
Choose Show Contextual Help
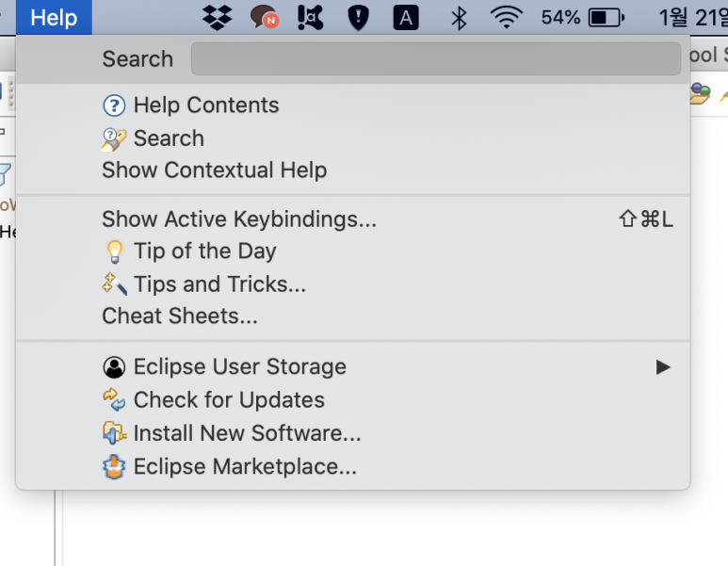[x=353, y=170]
